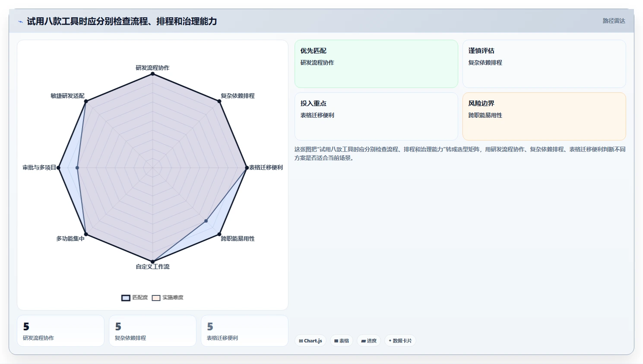Click the inner 实施难度 point on 跨职能易用性 axis
The height and width of the screenshot is (364, 643).
coord(206,221)
